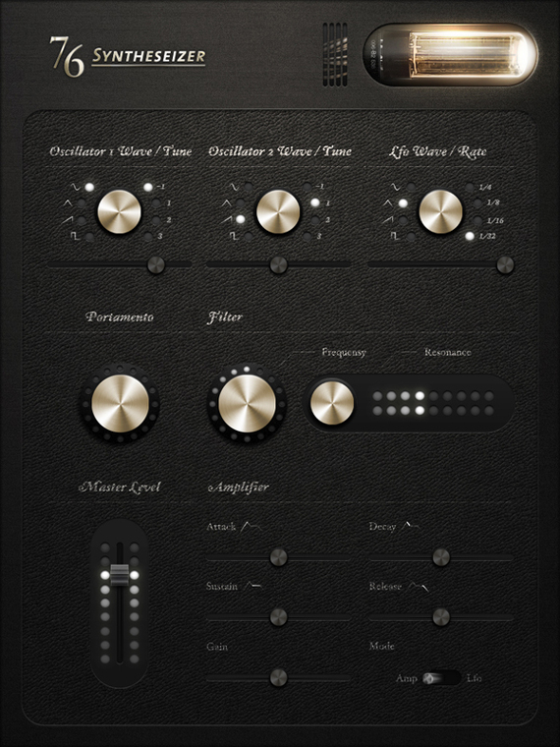Set Lfo rate to 1/4
Viewport: 560px width, 747px height.
pos(470,187)
